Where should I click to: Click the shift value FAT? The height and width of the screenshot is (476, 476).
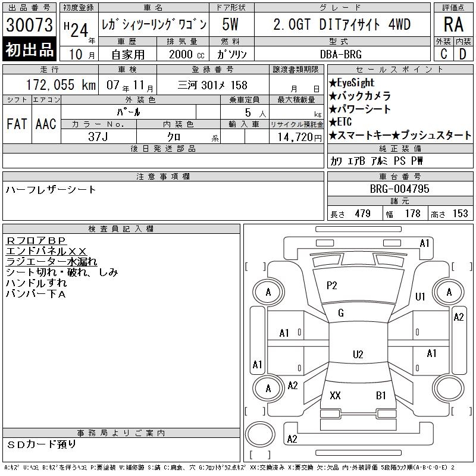[17, 124]
